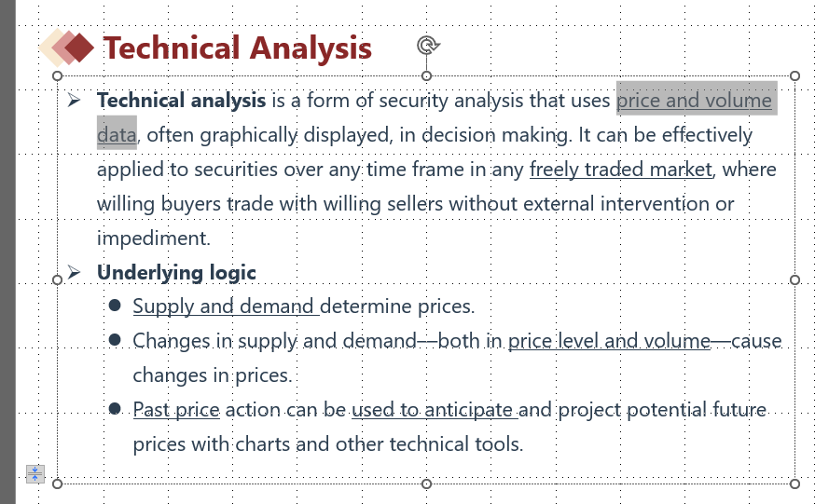The width and height of the screenshot is (815, 504).
Task: Click the top-right corner sizing handle
Action: coord(795,75)
